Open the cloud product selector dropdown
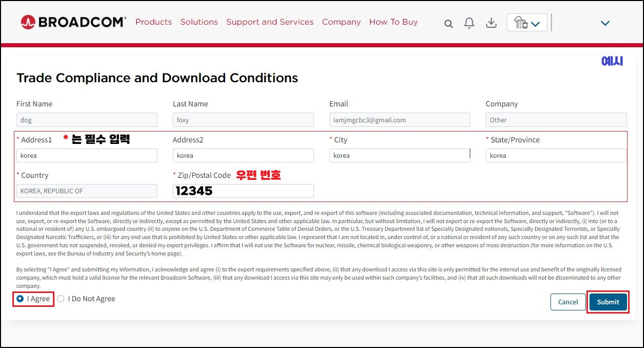This screenshot has height=348, width=644. click(527, 23)
